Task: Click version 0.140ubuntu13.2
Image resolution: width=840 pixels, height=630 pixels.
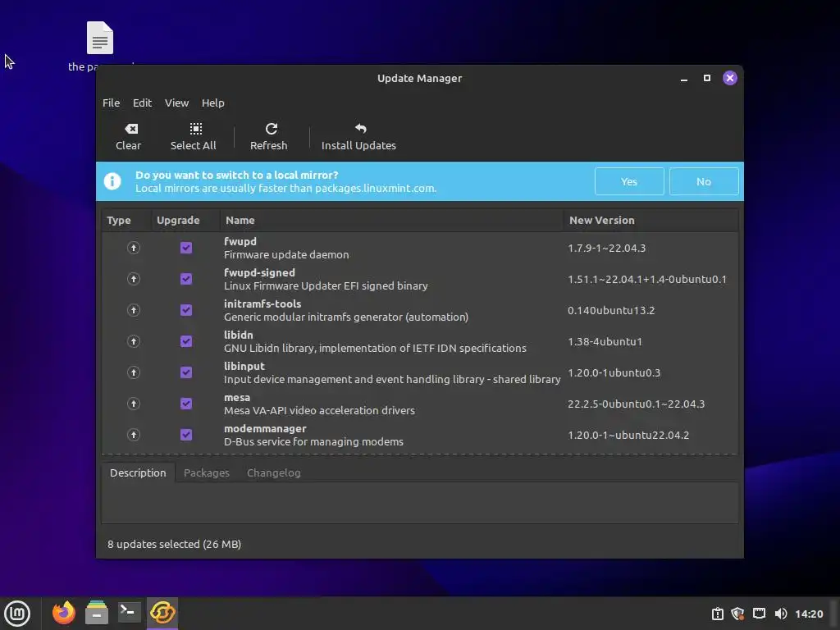Action: (x=611, y=310)
